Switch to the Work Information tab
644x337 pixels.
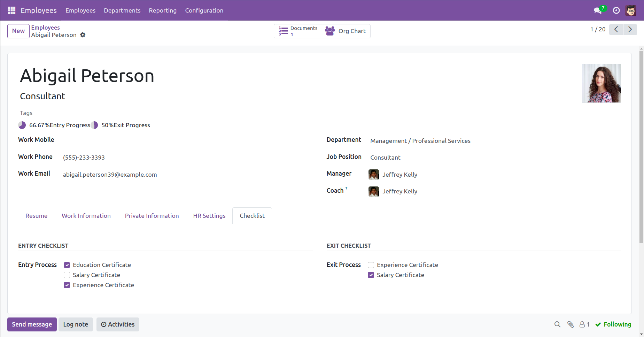[x=86, y=216]
